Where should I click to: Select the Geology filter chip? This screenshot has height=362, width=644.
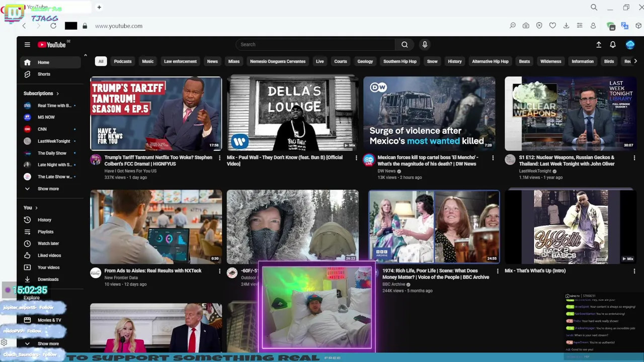coord(365,61)
